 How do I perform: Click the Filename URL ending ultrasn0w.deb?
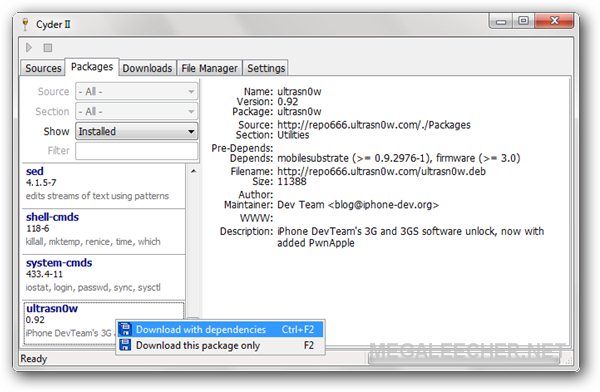point(381,171)
